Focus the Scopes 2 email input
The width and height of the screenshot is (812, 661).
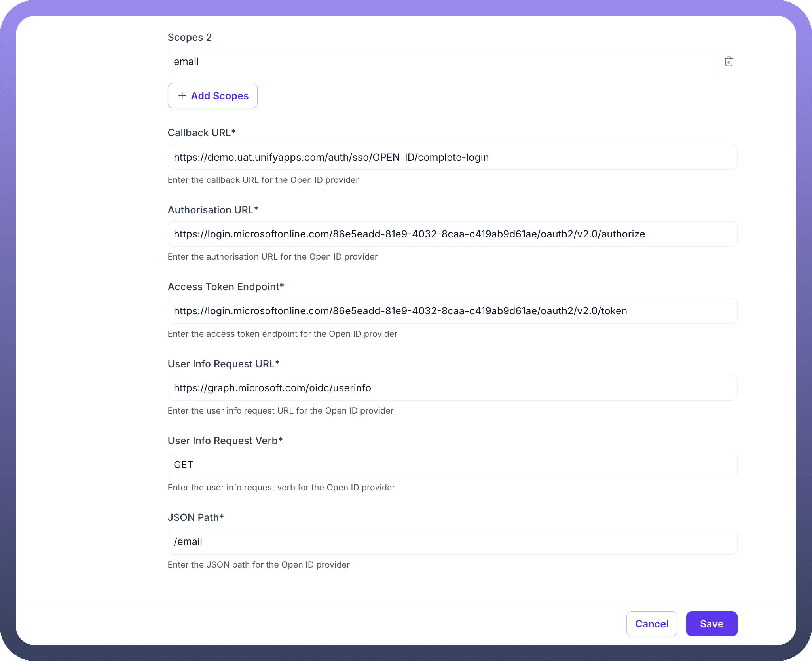[442, 62]
